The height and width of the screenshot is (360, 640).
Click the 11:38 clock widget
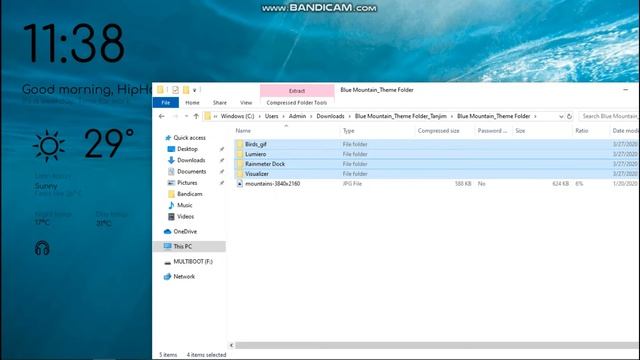pyautogui.click(x=73, y=43)
